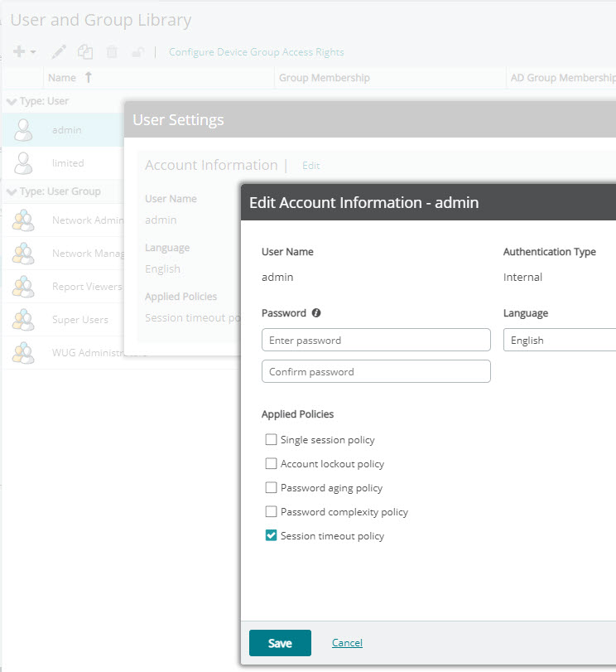Click the Group Membership column header

[x=390, y=78]
